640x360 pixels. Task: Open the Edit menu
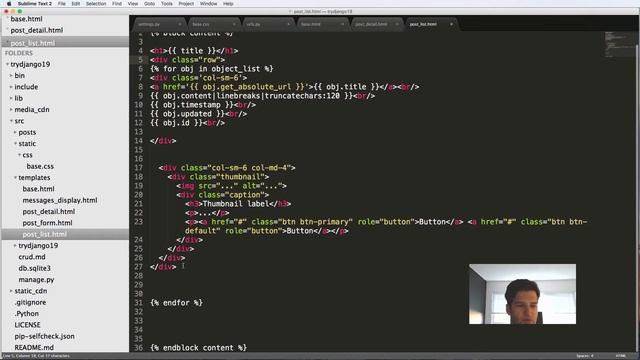pyautogui.click(x=76, y=4)
